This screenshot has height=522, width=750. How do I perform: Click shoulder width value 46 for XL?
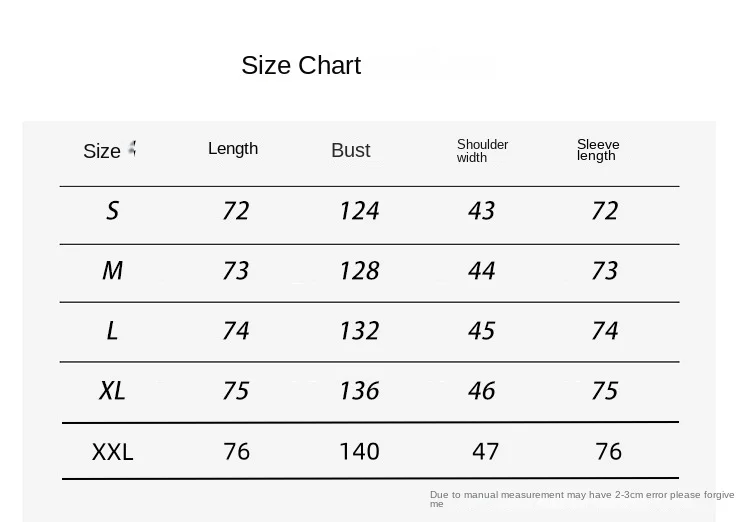point(482,391)
